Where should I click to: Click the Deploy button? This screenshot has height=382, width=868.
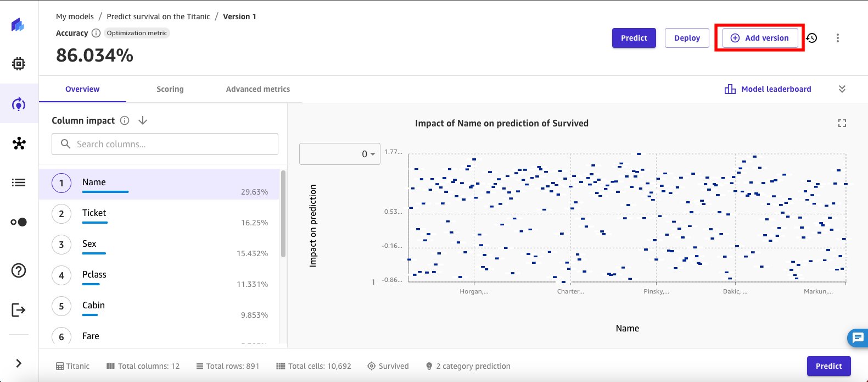687,38
